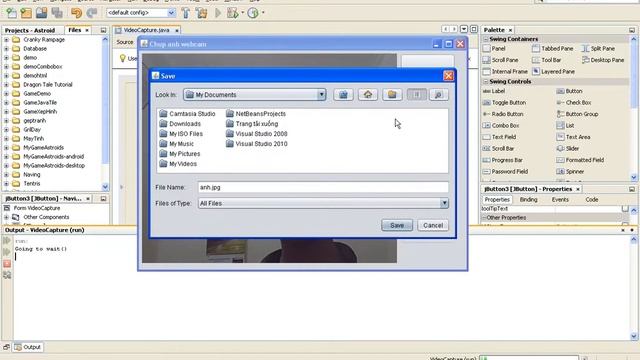Expand the GameDemo project node

pos(6,93)
